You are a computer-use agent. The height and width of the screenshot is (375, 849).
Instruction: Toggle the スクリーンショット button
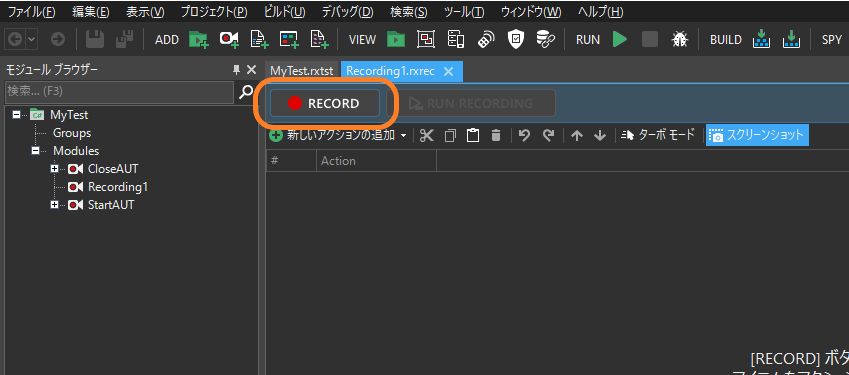coord(757,135)
